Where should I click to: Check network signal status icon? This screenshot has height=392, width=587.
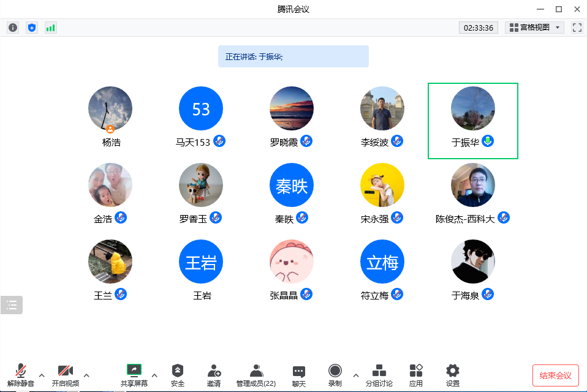point(50,28)
